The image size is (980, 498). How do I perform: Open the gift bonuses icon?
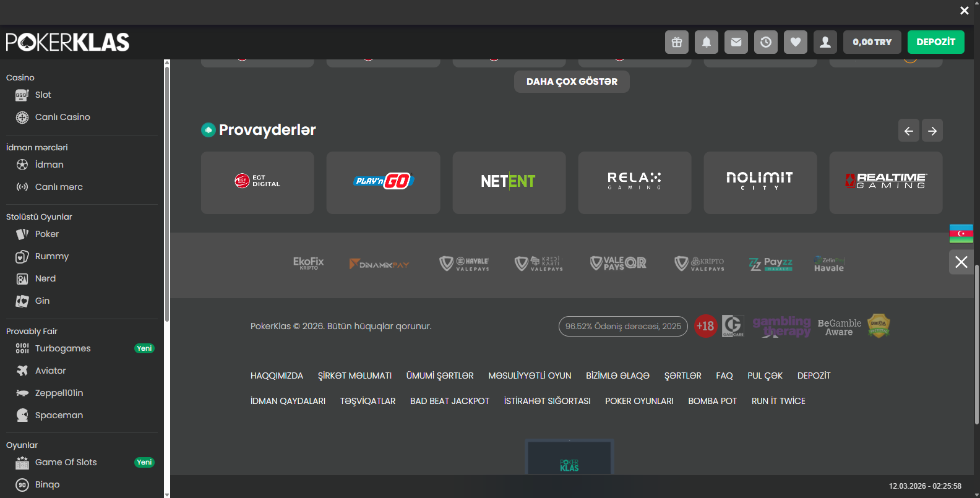[677, 42]
